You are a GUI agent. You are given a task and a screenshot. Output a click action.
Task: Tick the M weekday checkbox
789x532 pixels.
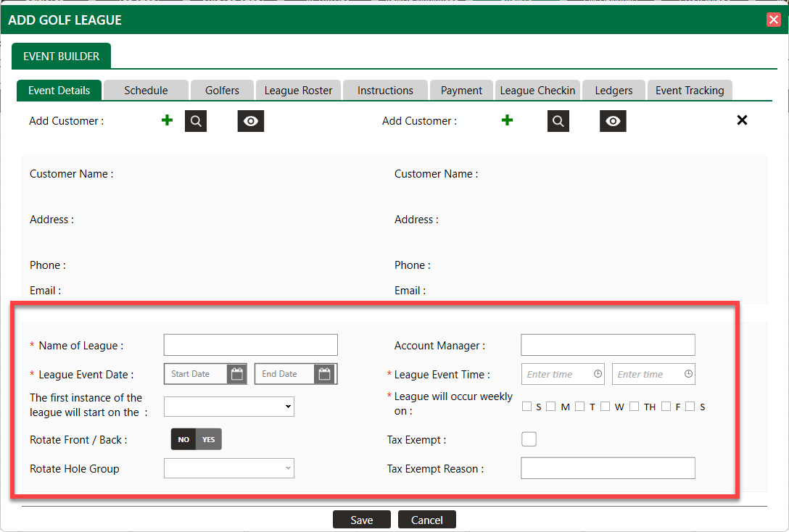[551, 407]
